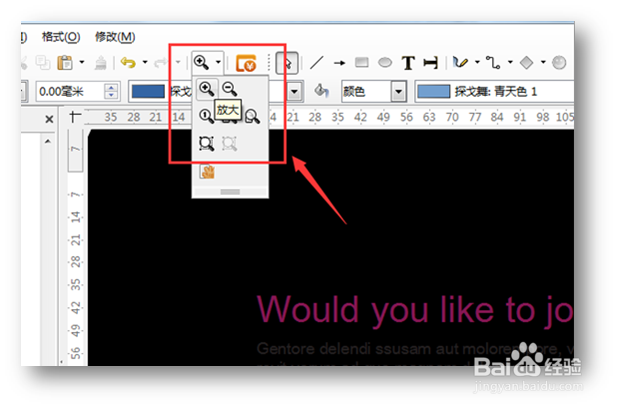The image size is (617, 408).
Task: Click the Zoom magnifier toolbar button
Action: pyautogui.click(x=201, y=62)
